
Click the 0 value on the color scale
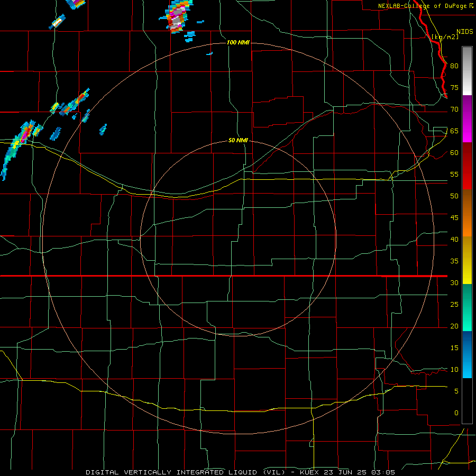click(x=456, y=413)
